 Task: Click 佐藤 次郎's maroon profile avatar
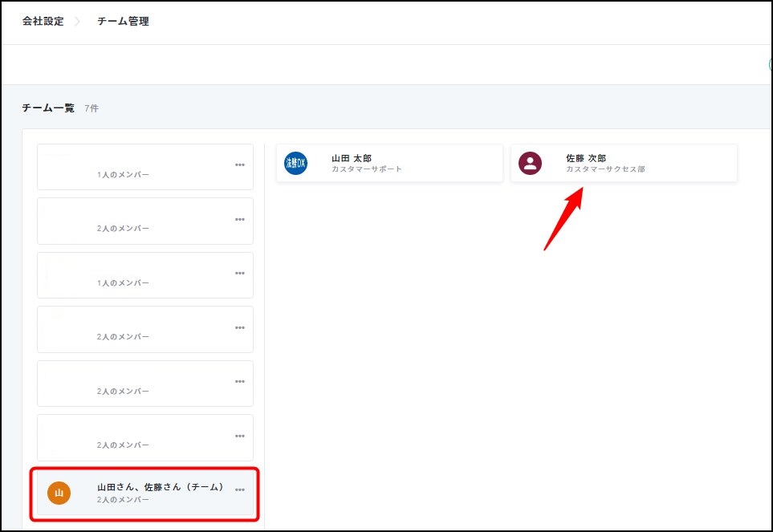pos(530,164)
